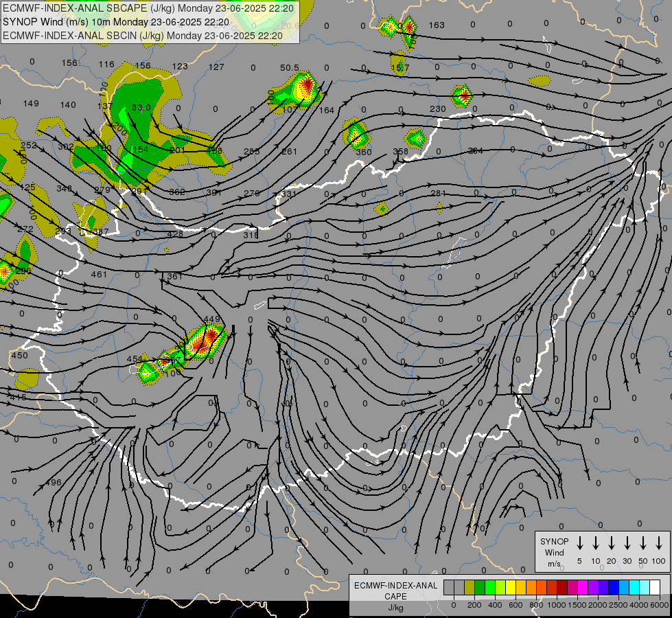
Task: Select the olive swatch in CAPE legend
Action: click(470, 588)
